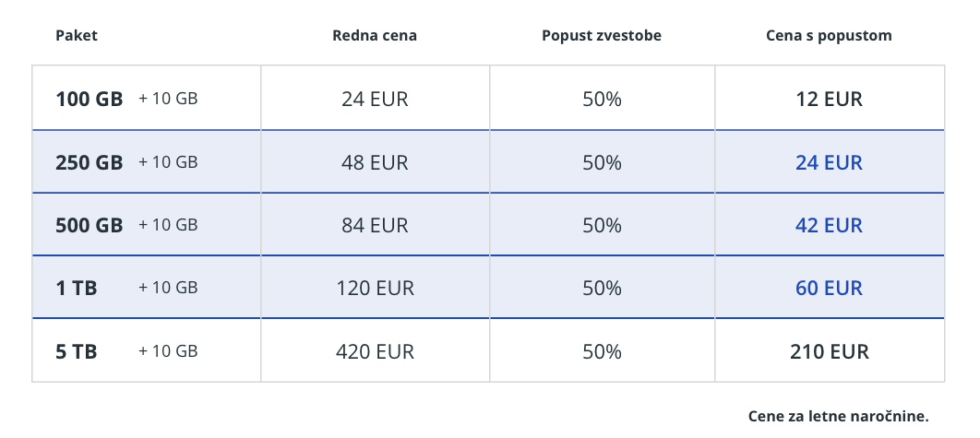This screenshot has height=438, width=980.
Task: Click the 60 EUR discounted price
Action: 829,288
